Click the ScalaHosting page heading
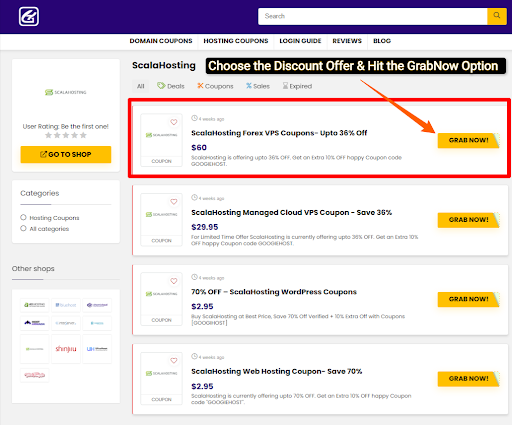 click(x=164, y=65)
